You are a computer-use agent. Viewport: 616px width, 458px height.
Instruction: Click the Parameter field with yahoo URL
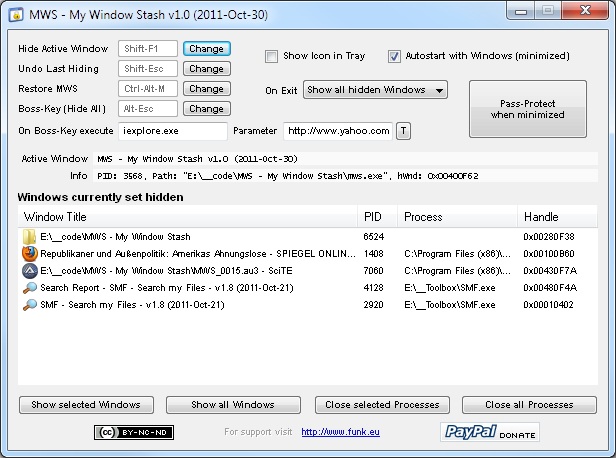[338, 131]
